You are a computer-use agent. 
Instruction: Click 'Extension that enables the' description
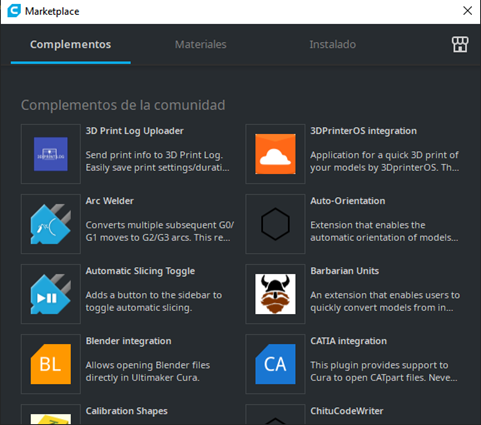pos(384,231)
